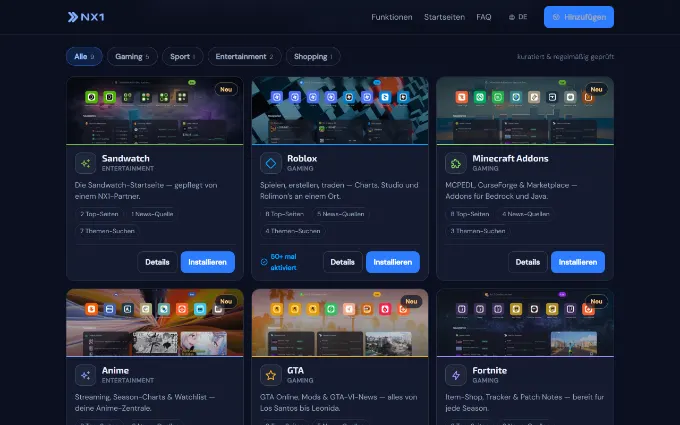Install the Minecraft Addons start page
Screen dimensions: 680x425
(x=578, y=262)
